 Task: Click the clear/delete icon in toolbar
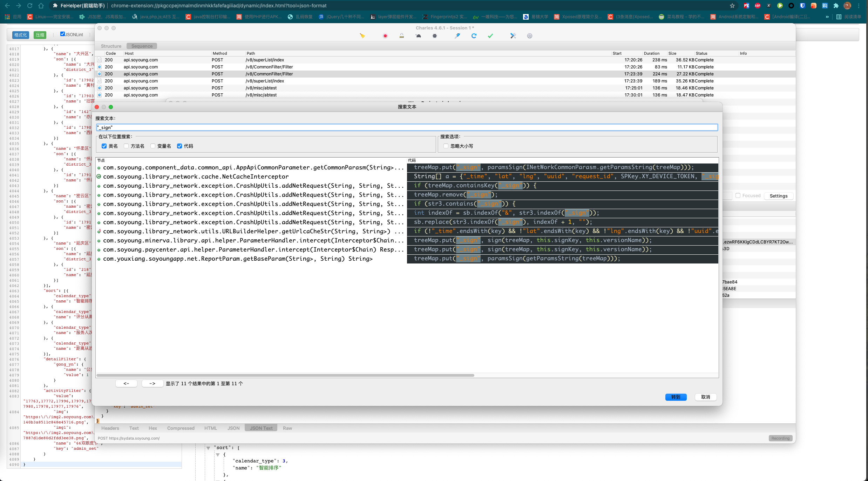pyautogui.click(x=363, y=35)
